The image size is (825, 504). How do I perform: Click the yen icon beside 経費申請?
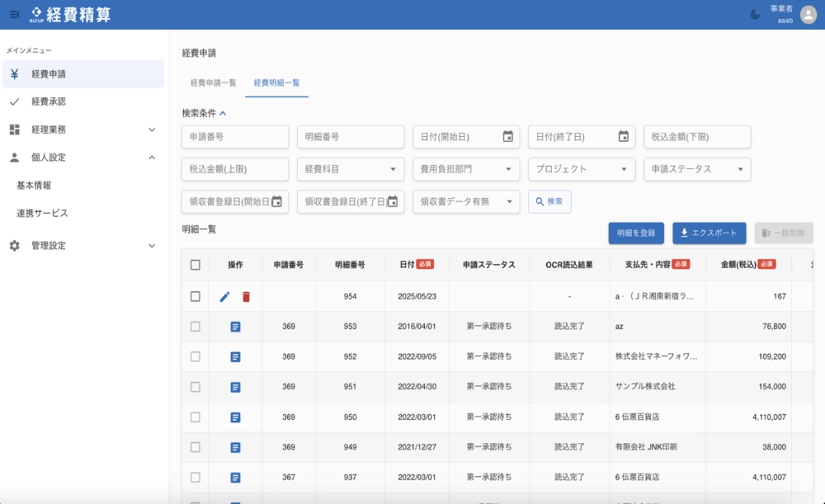(x=15, y=74)
